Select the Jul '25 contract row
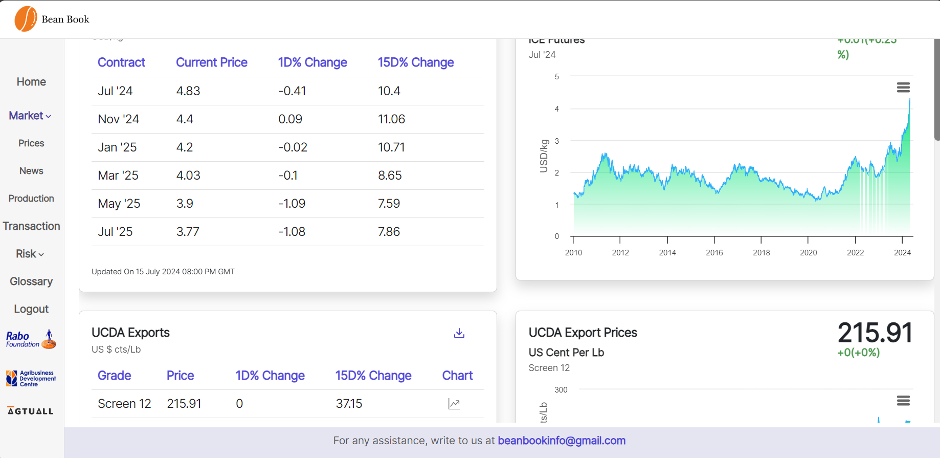 click(287, 232)
